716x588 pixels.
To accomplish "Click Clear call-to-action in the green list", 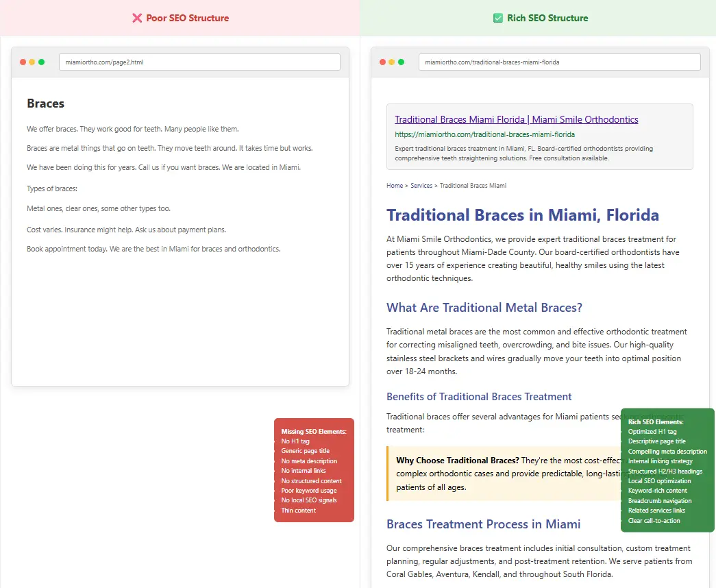I will [x=654, y=520].
